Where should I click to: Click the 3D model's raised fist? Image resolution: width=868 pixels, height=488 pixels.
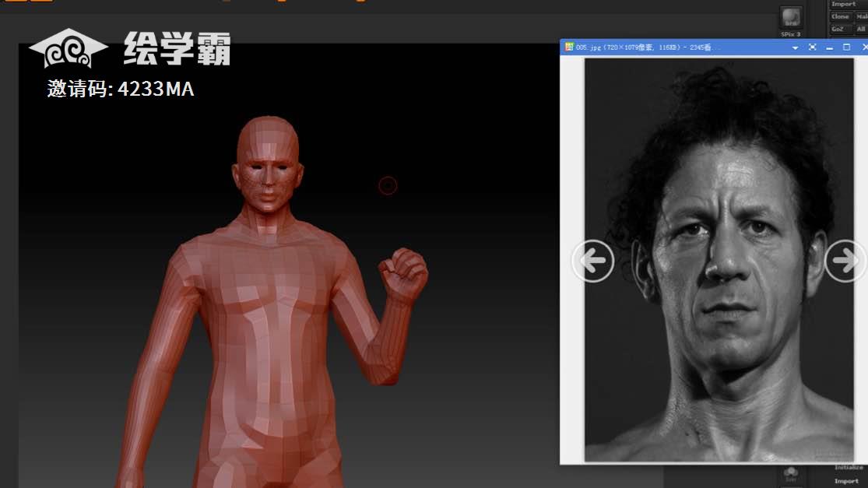tap(403, 275)
